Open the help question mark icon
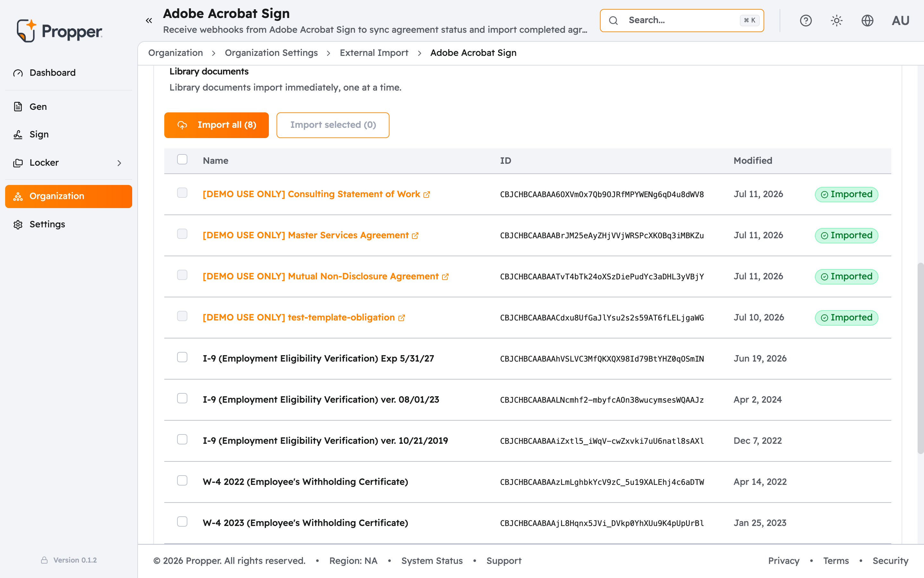Image resolution: width=924 pixels, height=578 pixels. tap(806, 21)
